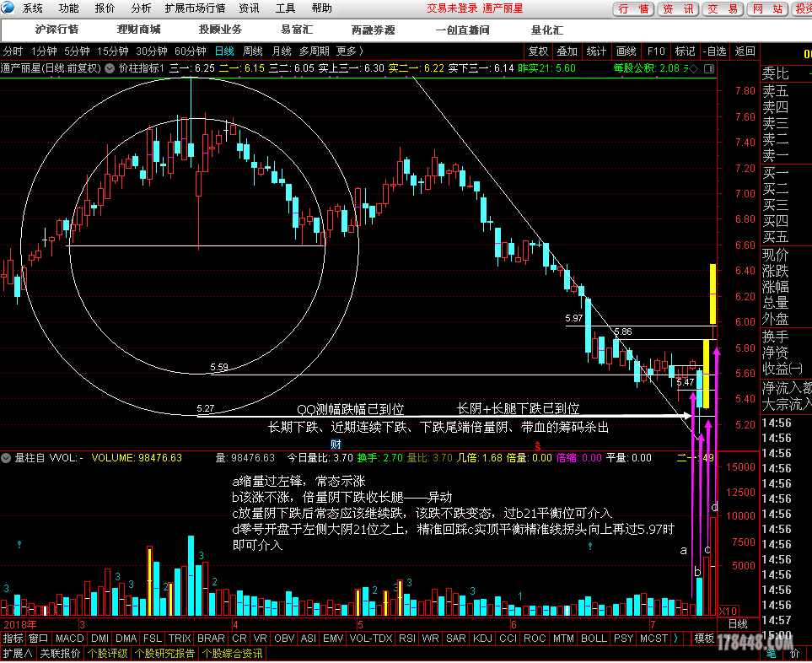812x663 pixels.
Task: Click the top-right 资讯 button
Action: (x=679, y=8)
